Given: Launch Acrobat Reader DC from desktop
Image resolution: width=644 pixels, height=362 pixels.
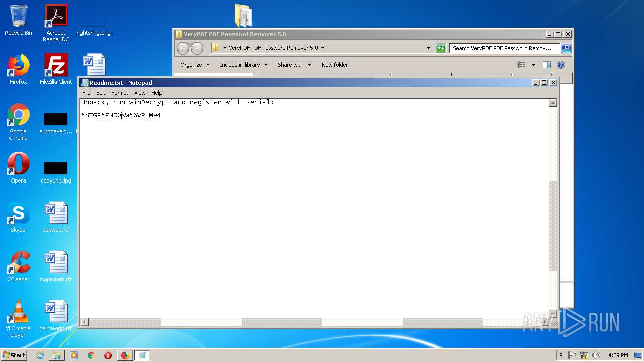Looking at the screenshot, I should 56,23.
